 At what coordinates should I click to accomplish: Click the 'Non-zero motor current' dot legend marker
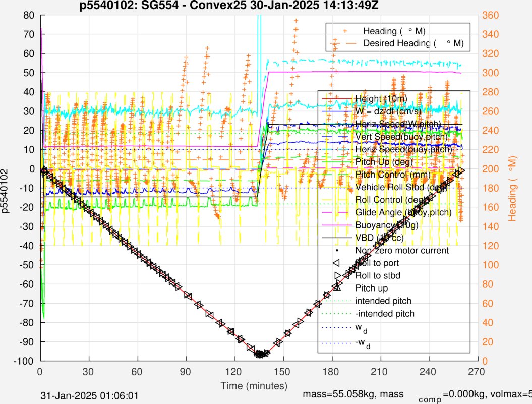[336, 250]
